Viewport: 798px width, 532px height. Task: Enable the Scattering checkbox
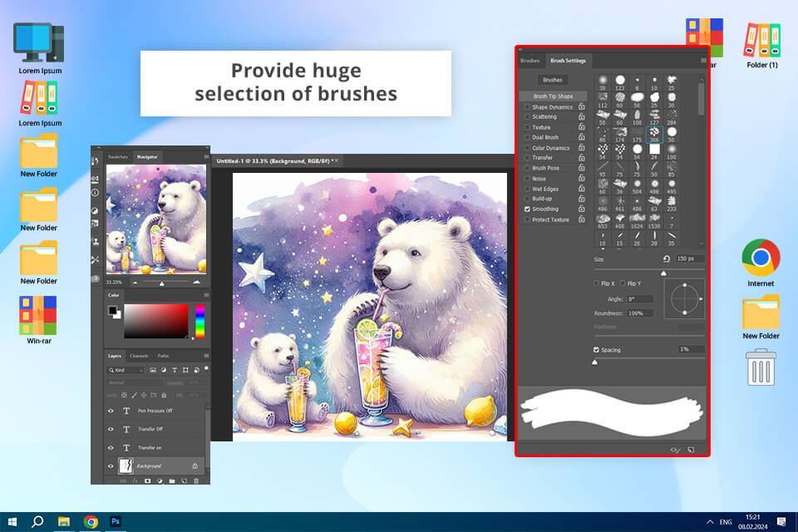(x=527, y=116)
